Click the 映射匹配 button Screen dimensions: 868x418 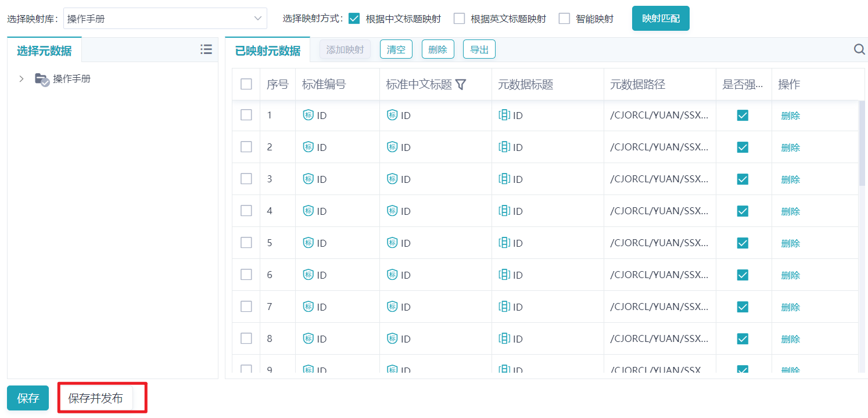click(x=661, y=19)
